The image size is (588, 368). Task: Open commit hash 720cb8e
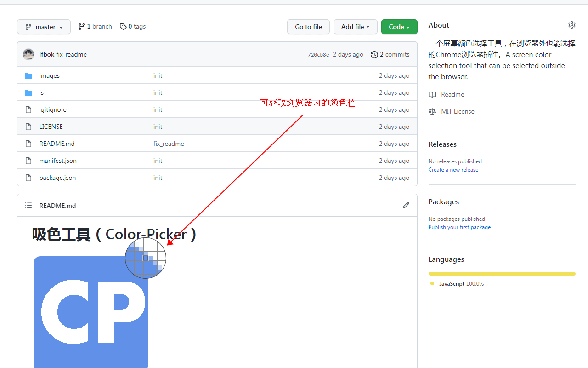318,54
